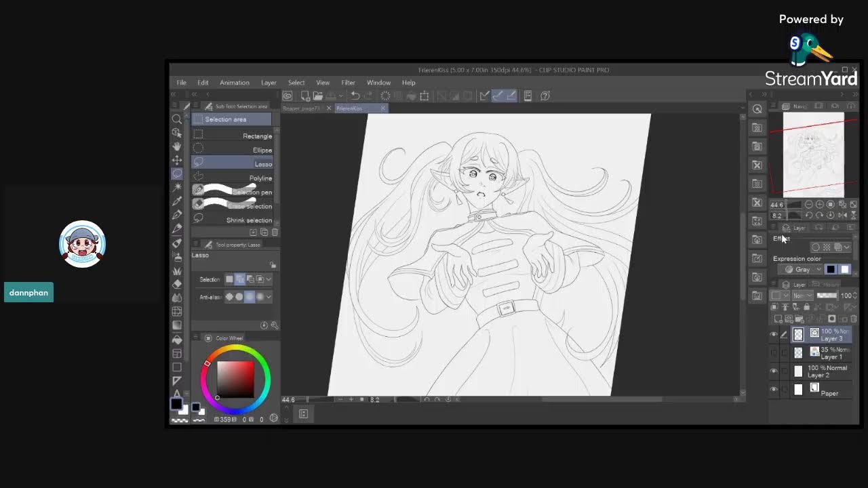Click the Clip Studio launcher icon
The image size is (868, 488).
[288, 96]
